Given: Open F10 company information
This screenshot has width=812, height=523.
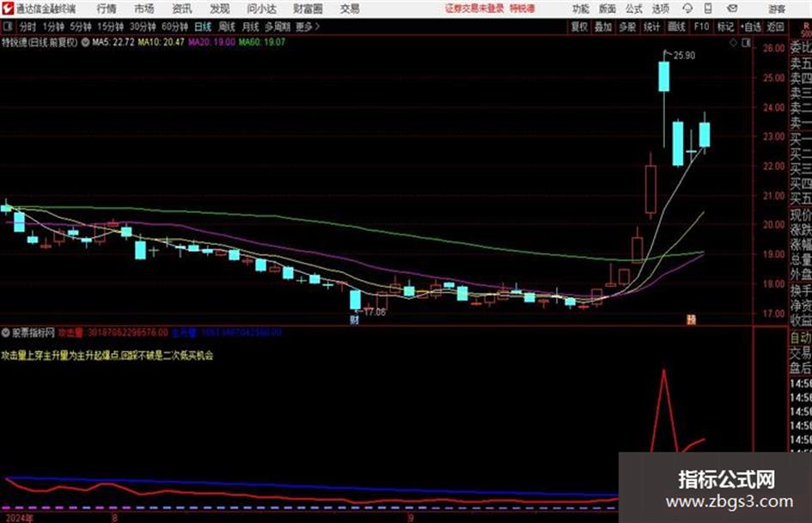Looking at the screenshot, I should pyautogui.click(x=701, y=27).
